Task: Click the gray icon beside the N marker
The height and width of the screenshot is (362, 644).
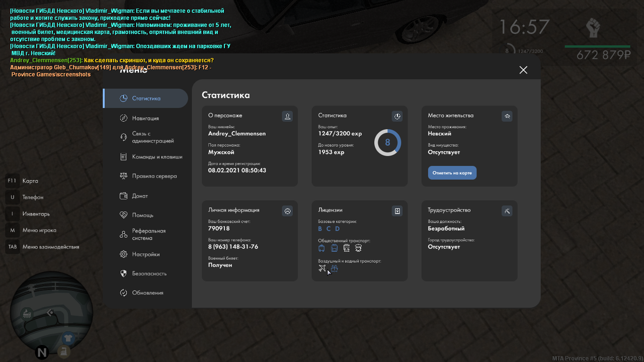Action: tap(64, 352)
